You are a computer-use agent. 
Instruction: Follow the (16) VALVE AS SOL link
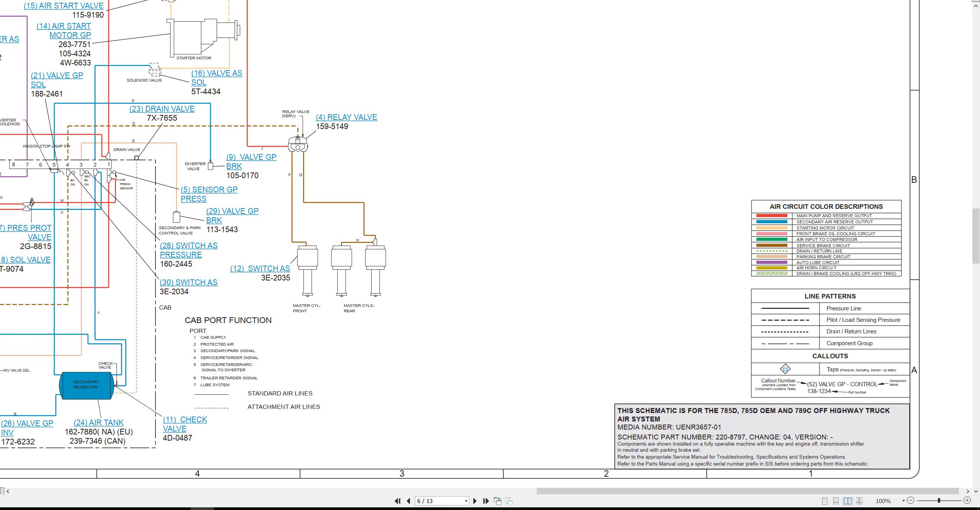pos(217,78)
